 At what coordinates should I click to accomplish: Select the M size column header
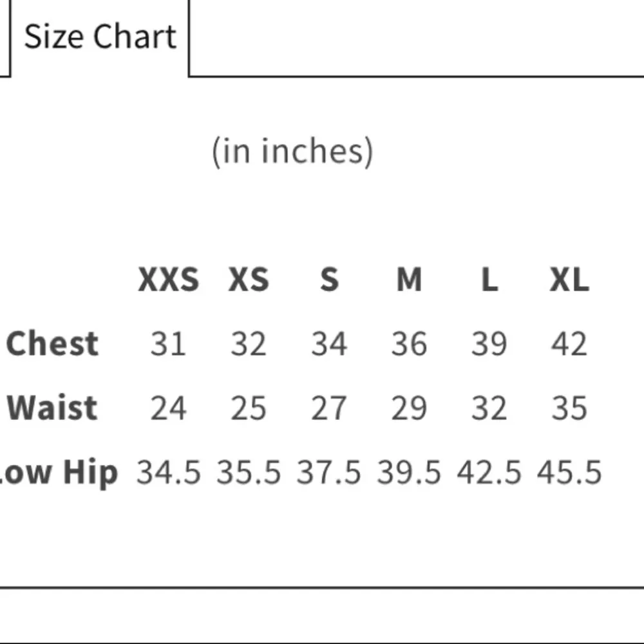click(409, 280)
